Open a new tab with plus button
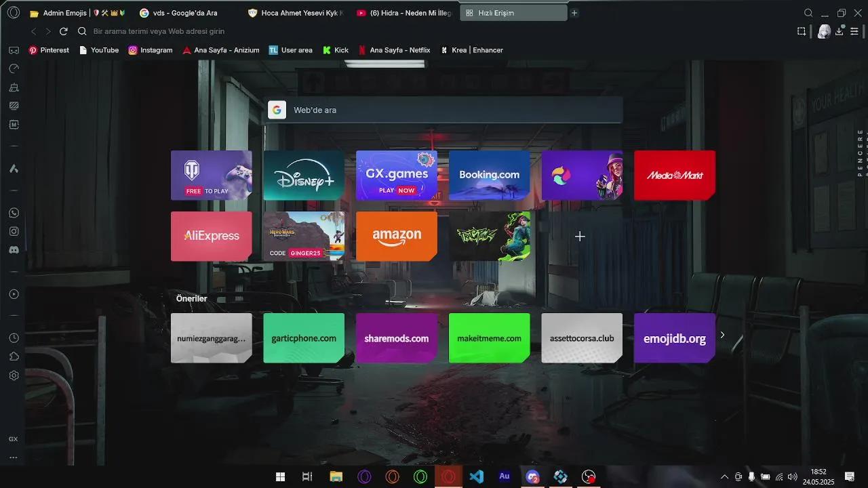This screenshot has width=868, height=488. [x=574, y=13]
